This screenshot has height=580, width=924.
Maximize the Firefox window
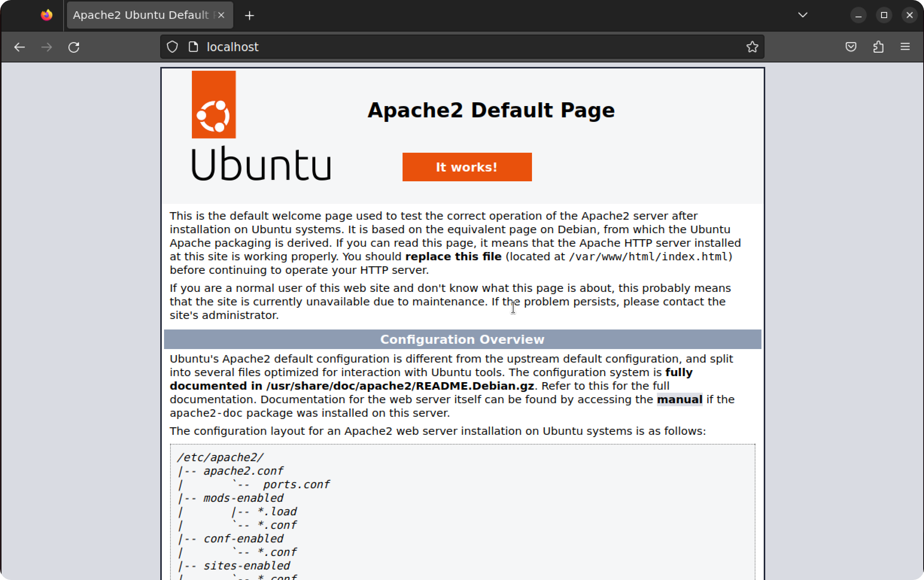tap(884, 15)
